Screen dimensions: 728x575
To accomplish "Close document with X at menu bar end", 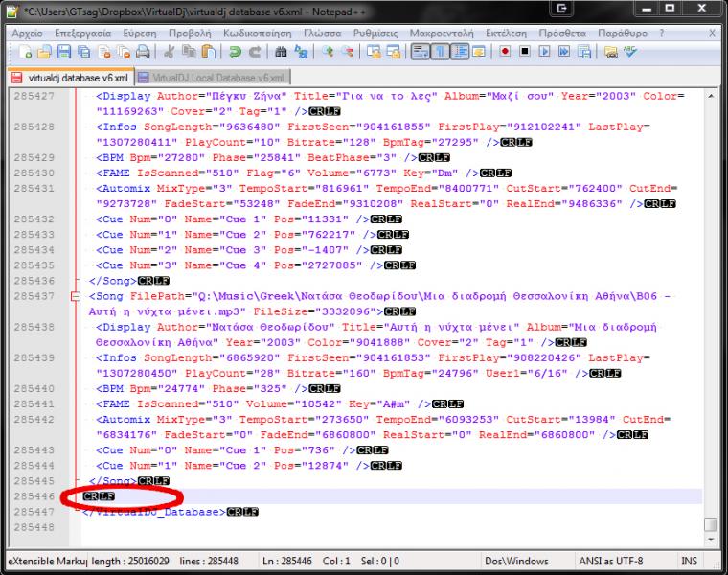I will [x=712, y=34].
